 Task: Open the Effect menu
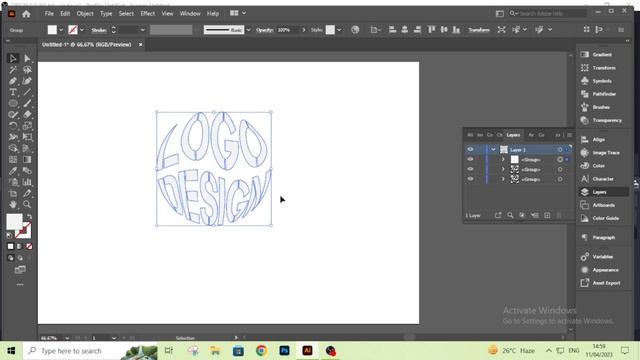[x=147, y=13]
